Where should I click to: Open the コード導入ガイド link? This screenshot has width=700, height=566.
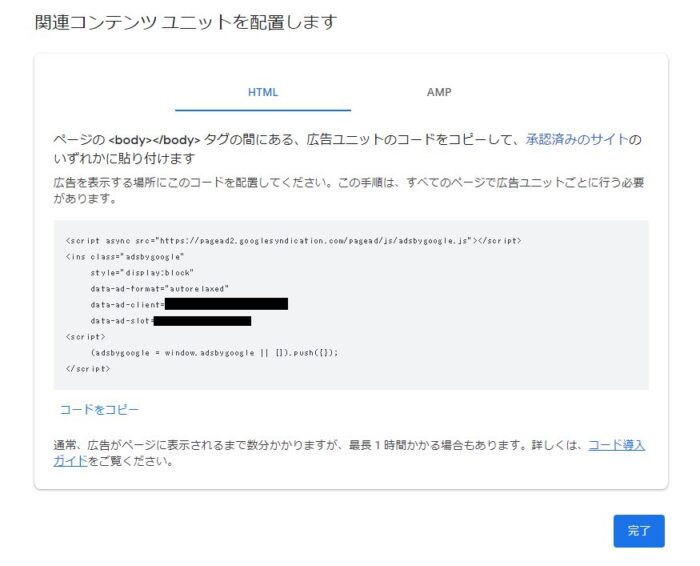tap(616, 445)
